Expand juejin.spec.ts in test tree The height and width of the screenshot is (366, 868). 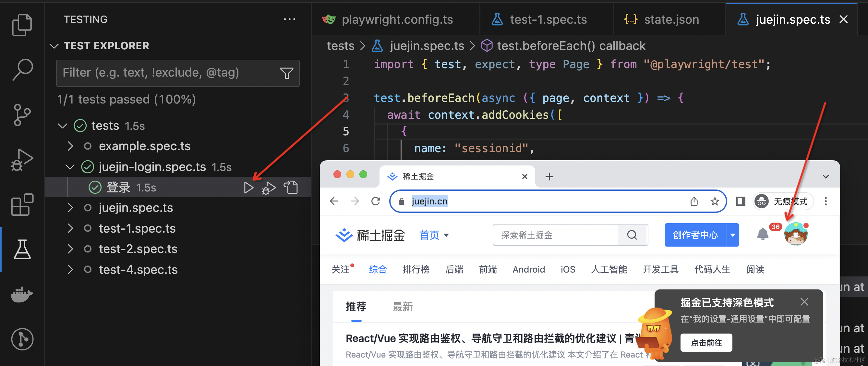point(70,208)
